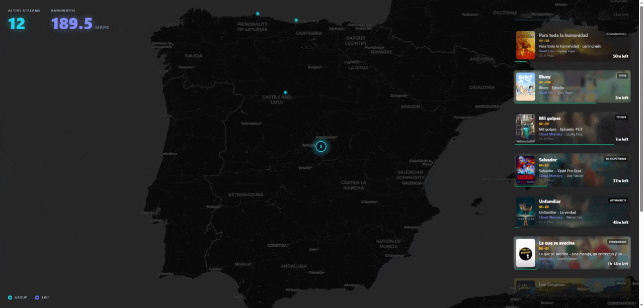
Task: Click the 'Bluey - Ejército' episode text
Action: (551, 87)
